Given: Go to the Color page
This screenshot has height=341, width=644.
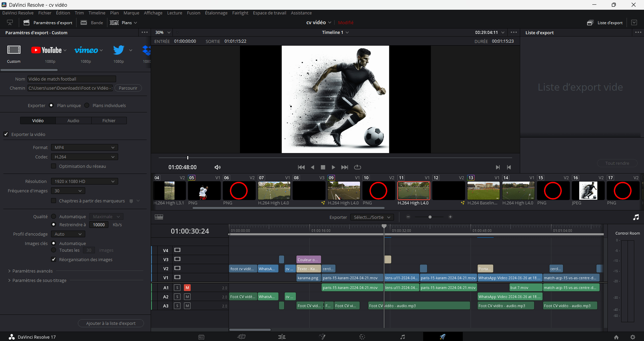Looking at the screenshot, I should coord(362,337).
